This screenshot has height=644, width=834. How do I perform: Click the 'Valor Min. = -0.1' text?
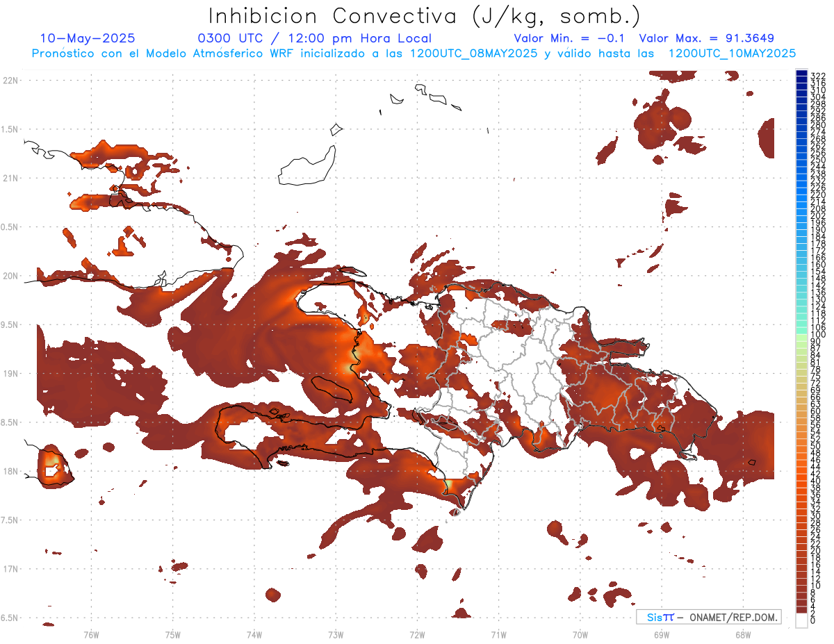click(x=571, y=38)
